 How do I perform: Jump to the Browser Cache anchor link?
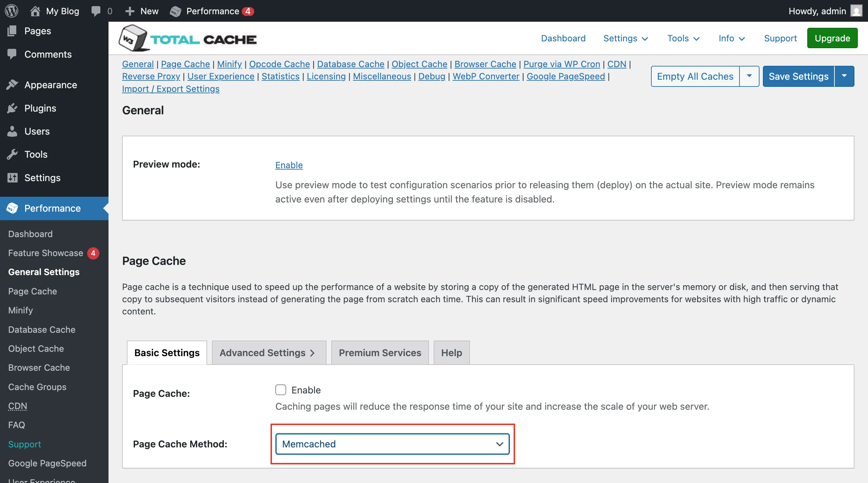[x=485, y=64]
